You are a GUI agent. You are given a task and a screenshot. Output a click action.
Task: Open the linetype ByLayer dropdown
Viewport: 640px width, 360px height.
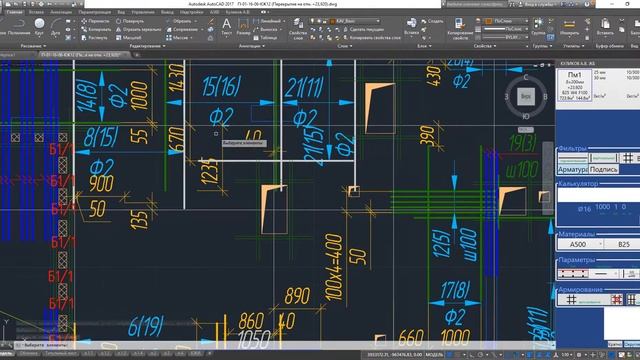coord(505,37)
